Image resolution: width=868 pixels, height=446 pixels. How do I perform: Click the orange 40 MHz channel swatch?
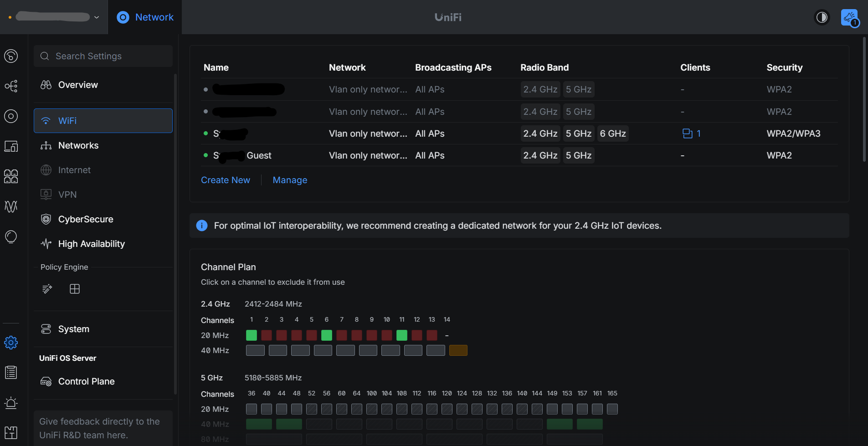coord(458,350)
